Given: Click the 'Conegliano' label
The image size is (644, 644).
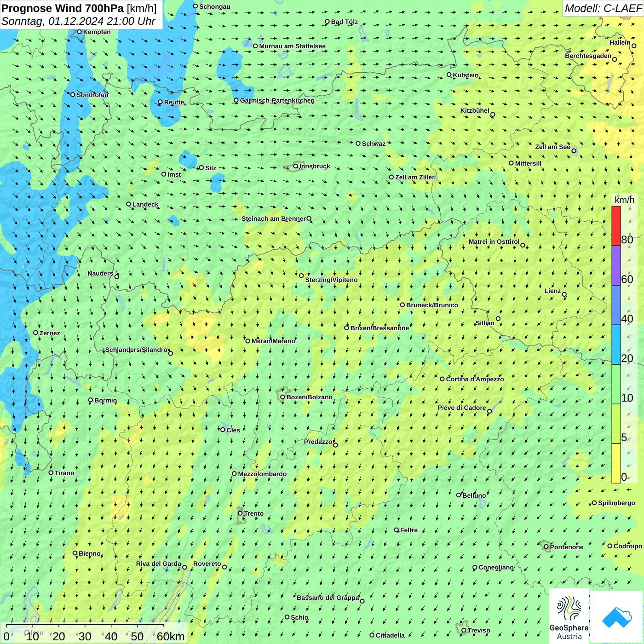Looking at the screenshot, I should 496,567.
